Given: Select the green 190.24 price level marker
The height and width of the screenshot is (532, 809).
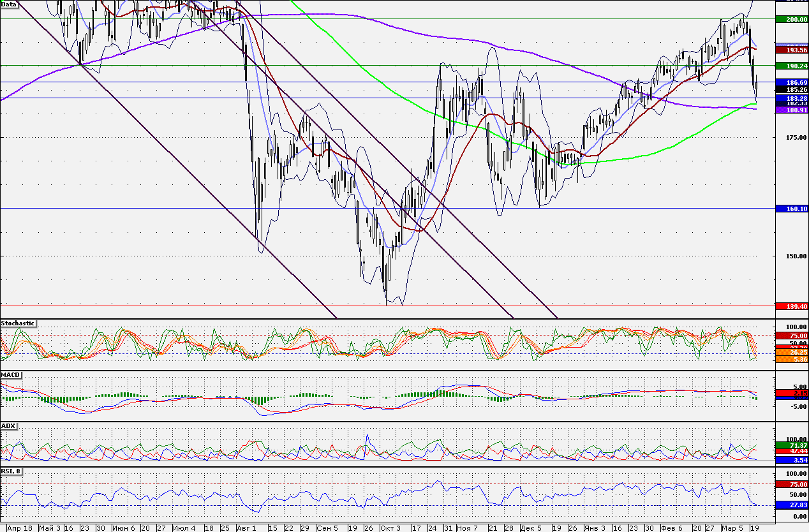Looking at the screenshot, I should coord(791,66).
